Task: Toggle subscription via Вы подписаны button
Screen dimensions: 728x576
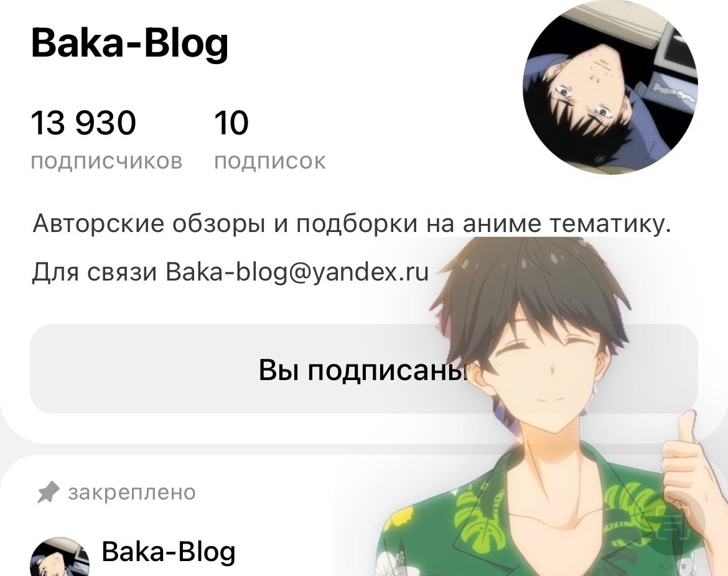Action: point(363,369)
